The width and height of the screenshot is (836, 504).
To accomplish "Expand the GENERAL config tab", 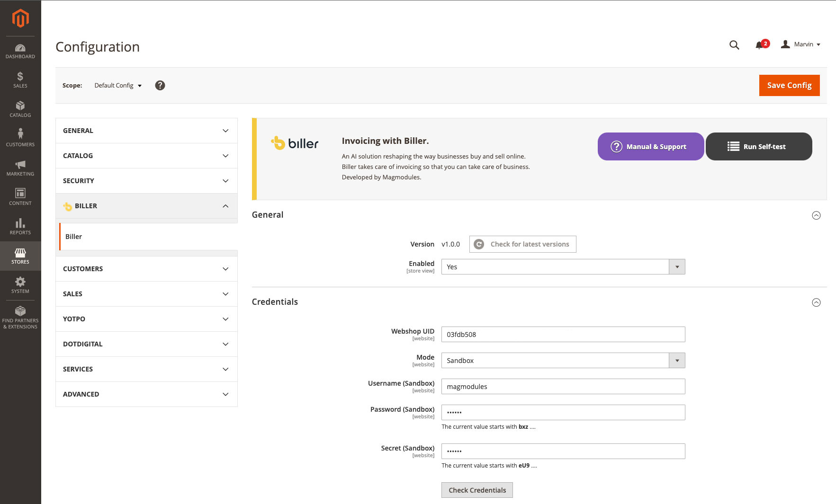I will click(146, 131).
